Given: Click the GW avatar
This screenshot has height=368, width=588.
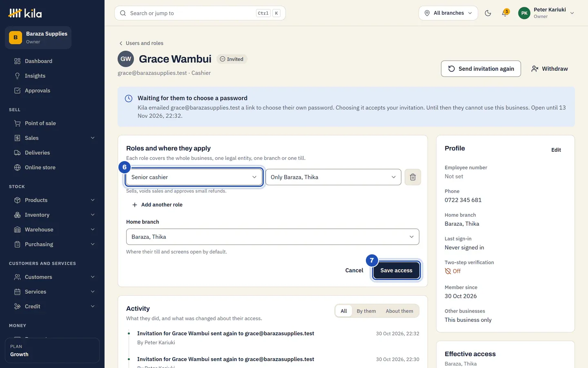Looking at the screenshot, I should 126,59.
